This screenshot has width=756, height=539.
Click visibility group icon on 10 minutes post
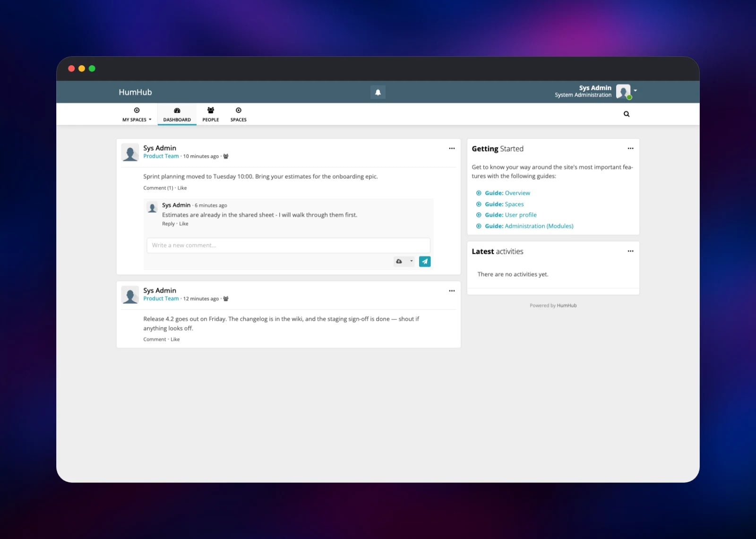[x=226, y=156]
